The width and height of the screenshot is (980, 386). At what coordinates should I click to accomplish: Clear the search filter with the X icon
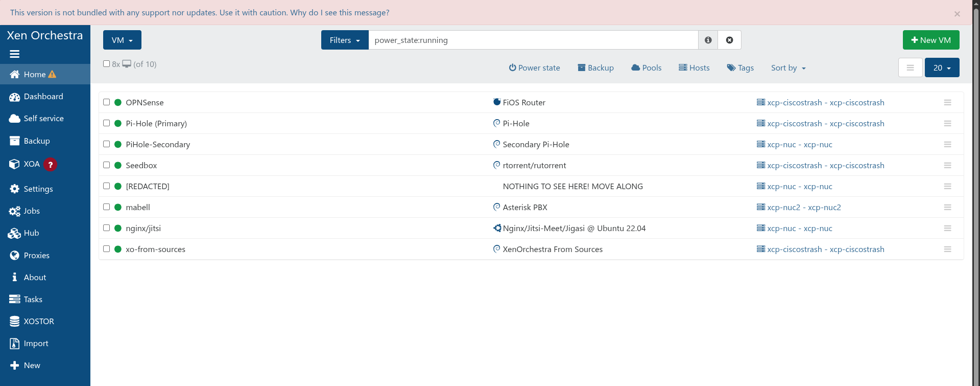729,40
